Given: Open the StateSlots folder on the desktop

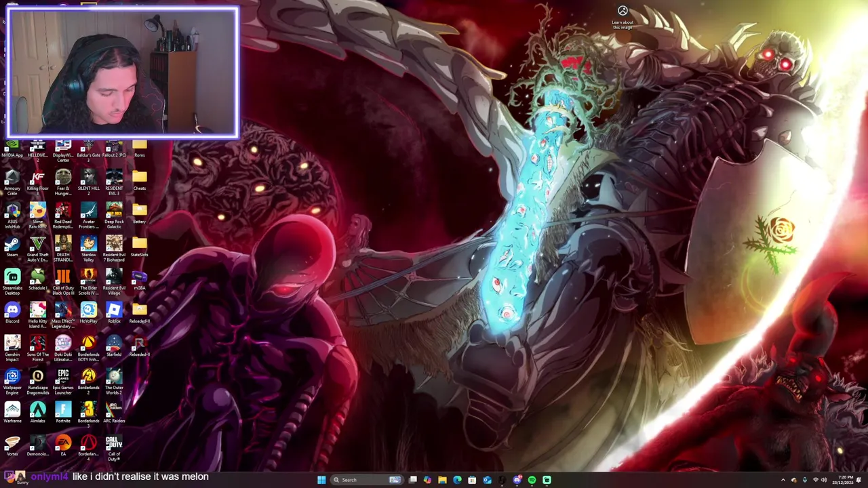Looking at the screenshot, I should (x=140, y=247).
